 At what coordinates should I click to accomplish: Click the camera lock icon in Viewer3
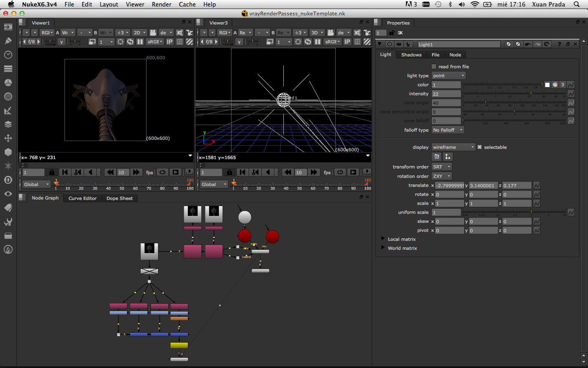click(331, 33)
